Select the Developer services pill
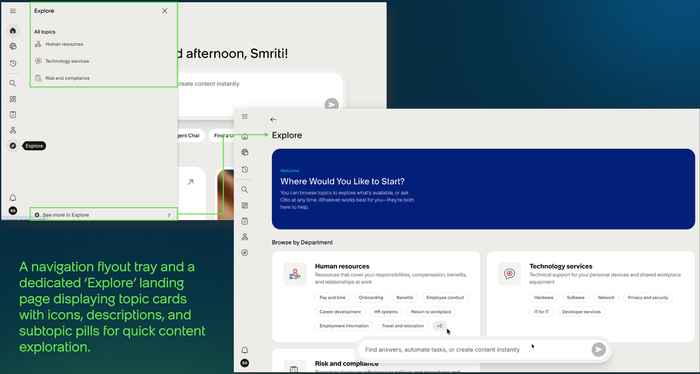This screenshot has height=374, width=700. pos(582,312)
